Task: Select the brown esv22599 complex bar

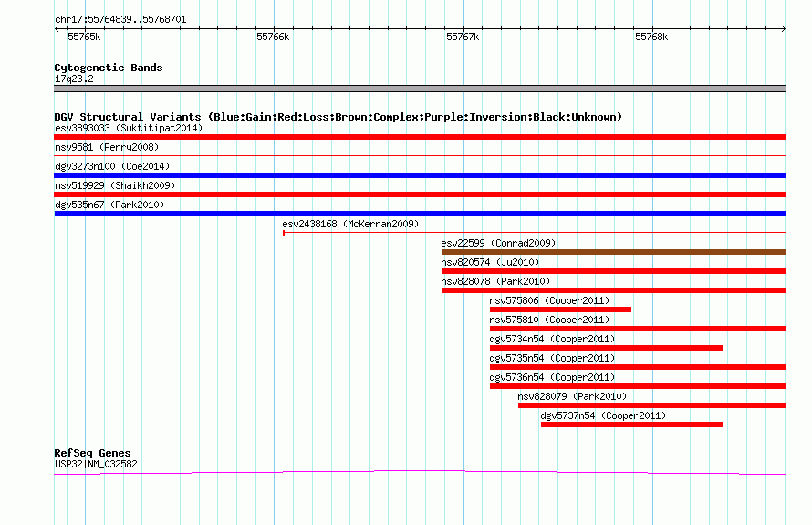Action: click(614, 252)
